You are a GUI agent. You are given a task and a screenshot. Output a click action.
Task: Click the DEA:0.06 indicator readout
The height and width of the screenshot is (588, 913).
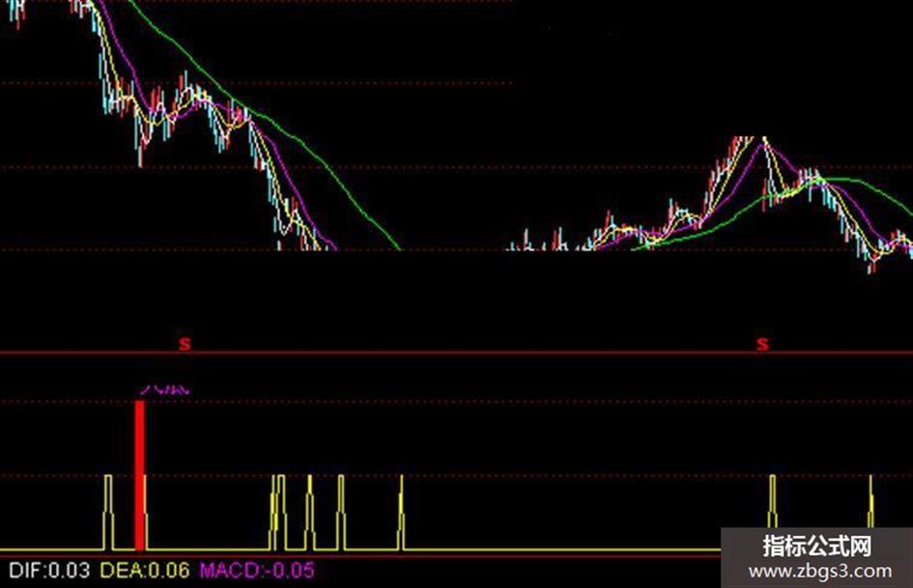tap(145, 570)
